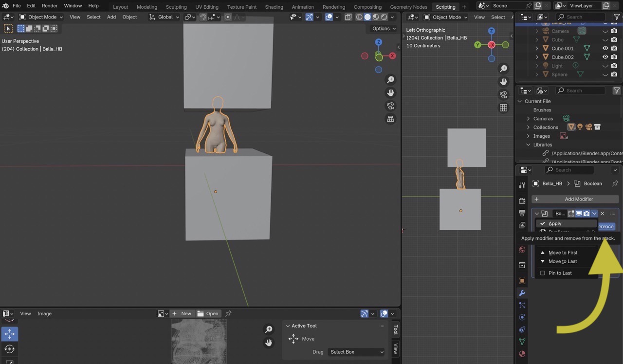Click the camera view icon in main viewport

[x=390, y=106]
